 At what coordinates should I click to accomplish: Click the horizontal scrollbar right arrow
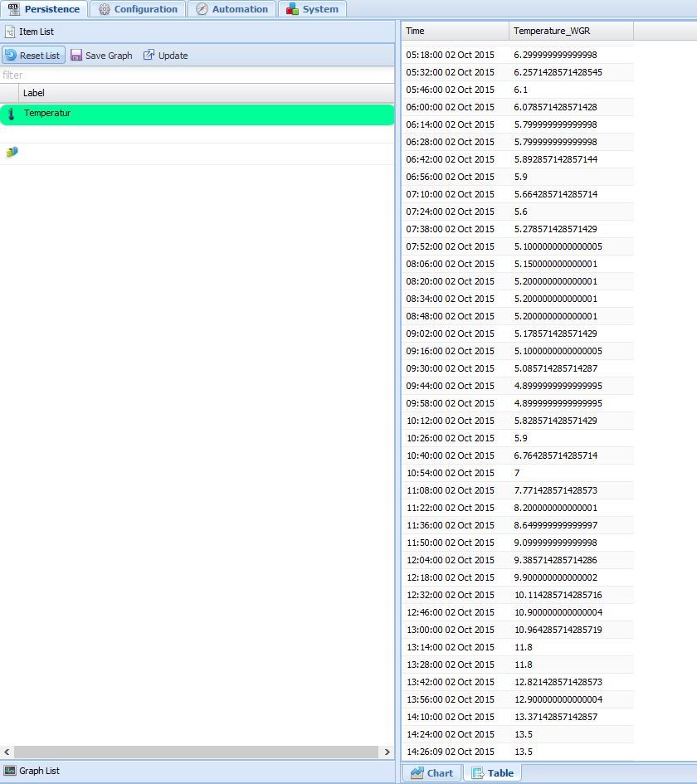(x=387, y=752)
